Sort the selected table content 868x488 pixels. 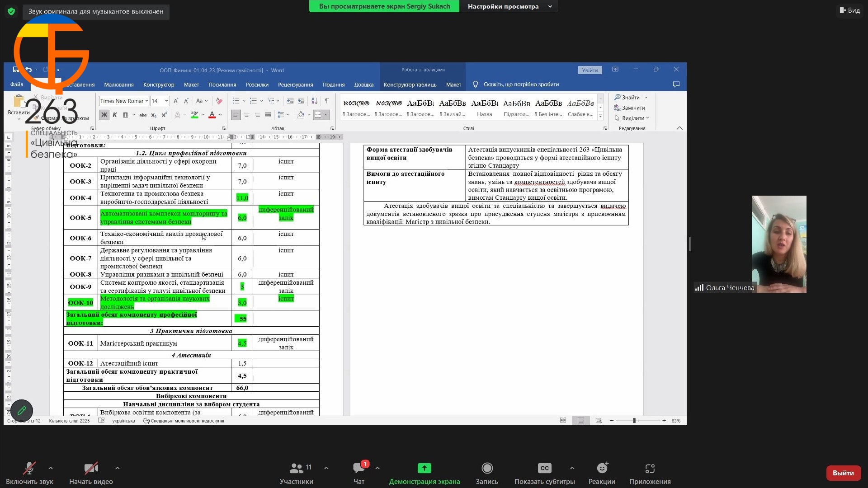click(x=314, y=101)
